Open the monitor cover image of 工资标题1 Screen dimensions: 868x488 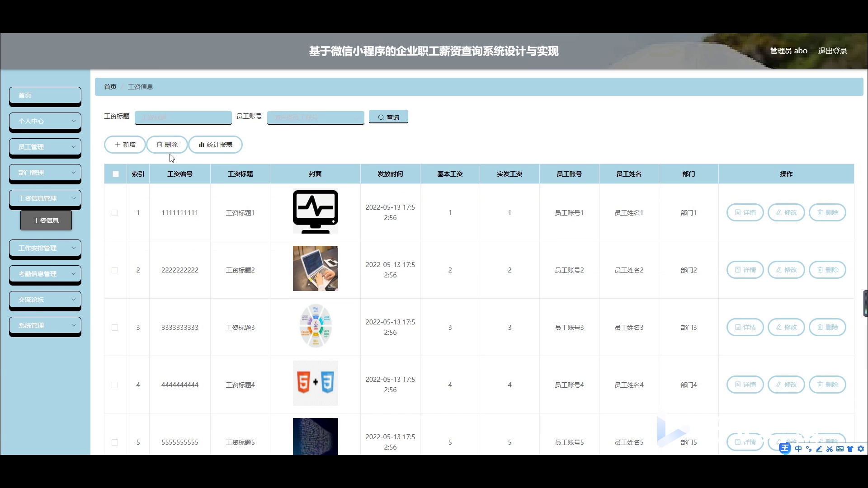point(316,211)
